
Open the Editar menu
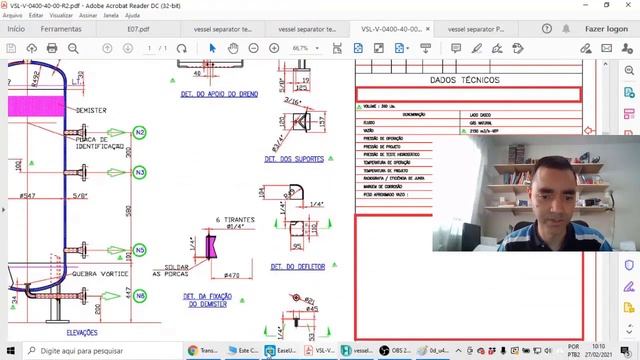click(36, 15)
